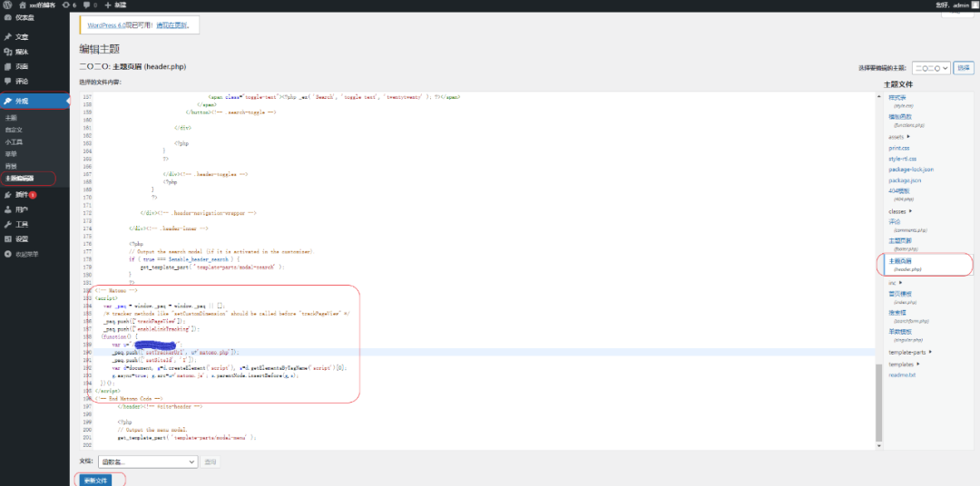
Task: Open package-lock.json file
Action: [x=911, y=170]
